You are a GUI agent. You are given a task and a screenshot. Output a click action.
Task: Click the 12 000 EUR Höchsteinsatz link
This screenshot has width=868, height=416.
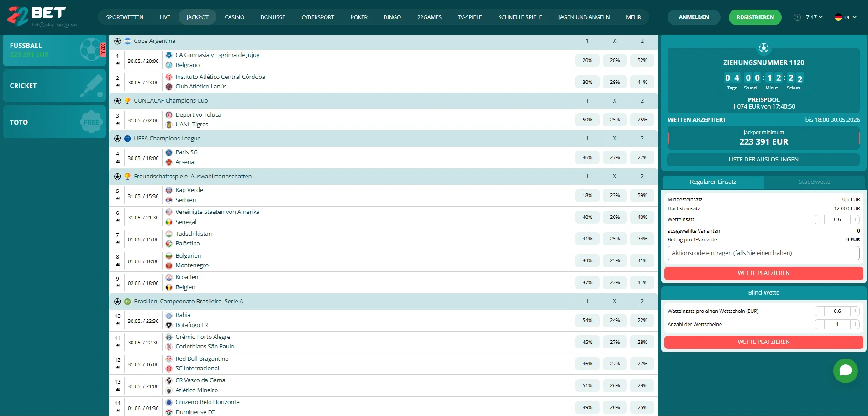coord(847,209)
